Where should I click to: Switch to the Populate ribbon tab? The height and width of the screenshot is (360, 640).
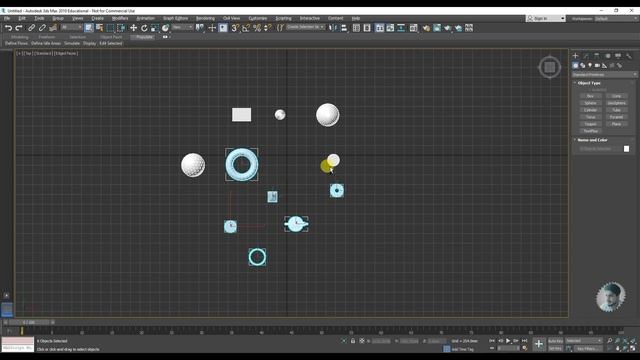pos(144,37)
